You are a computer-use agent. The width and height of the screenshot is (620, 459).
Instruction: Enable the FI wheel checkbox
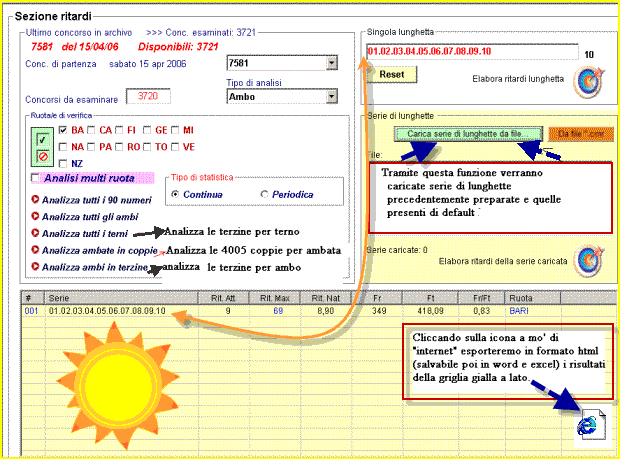click(119, 130)
